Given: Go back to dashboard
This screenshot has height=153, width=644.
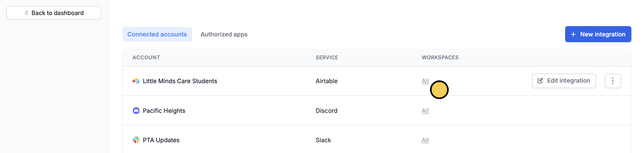Looking at the screenshot, I should click(x=54, y=13).
